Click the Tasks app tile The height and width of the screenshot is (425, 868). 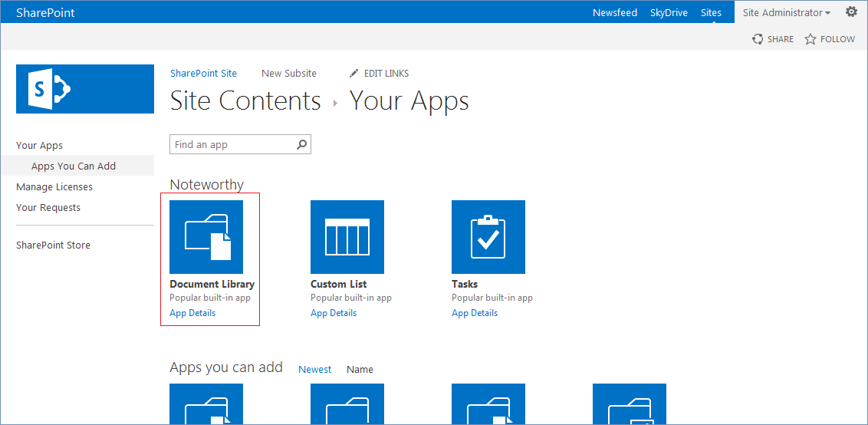(488, 237)
